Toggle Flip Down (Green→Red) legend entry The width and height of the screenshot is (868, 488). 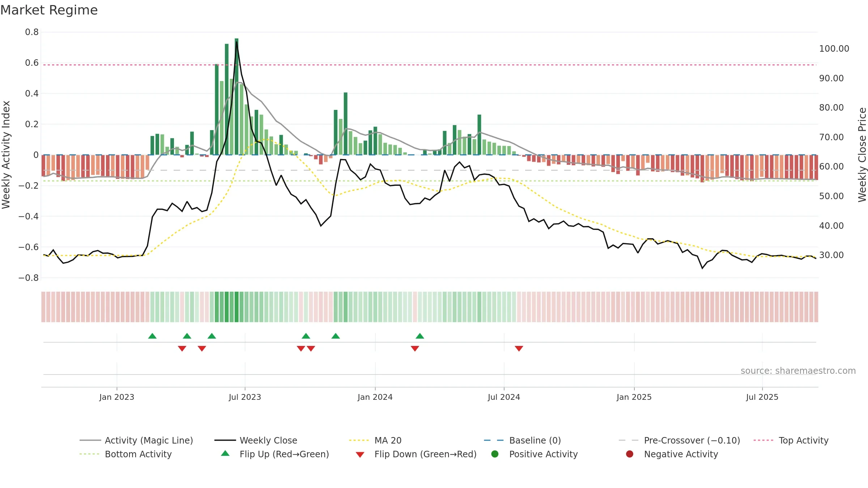[x=416, y=454]
